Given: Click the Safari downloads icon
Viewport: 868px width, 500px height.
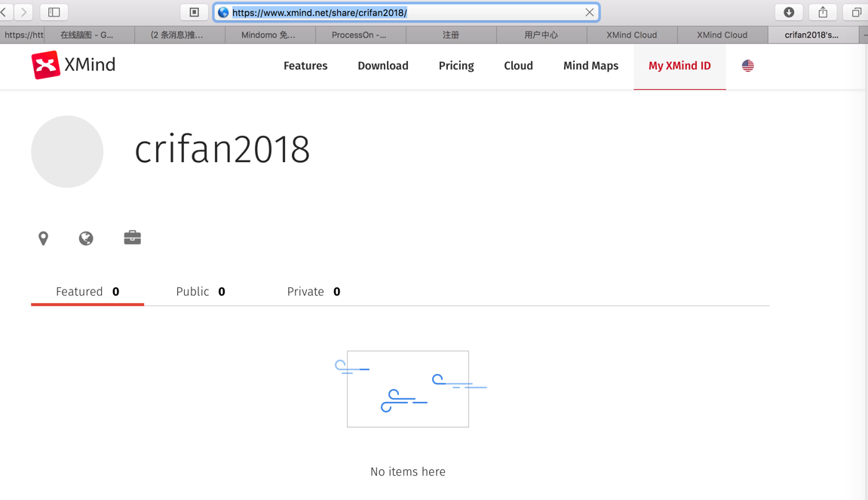Looking at the screenshot, I should [x=789, y=12].
